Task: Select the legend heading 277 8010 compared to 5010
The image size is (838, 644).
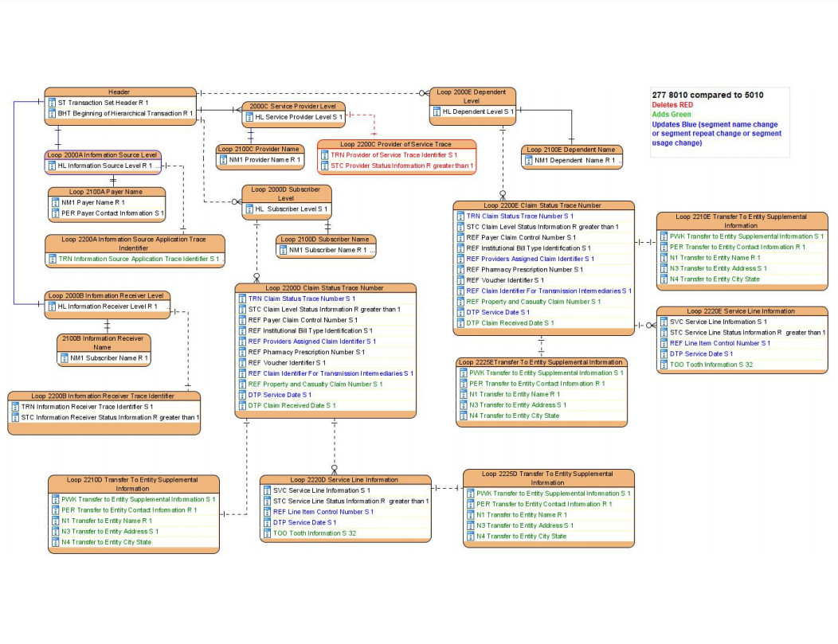Action: tap(707, 95)
